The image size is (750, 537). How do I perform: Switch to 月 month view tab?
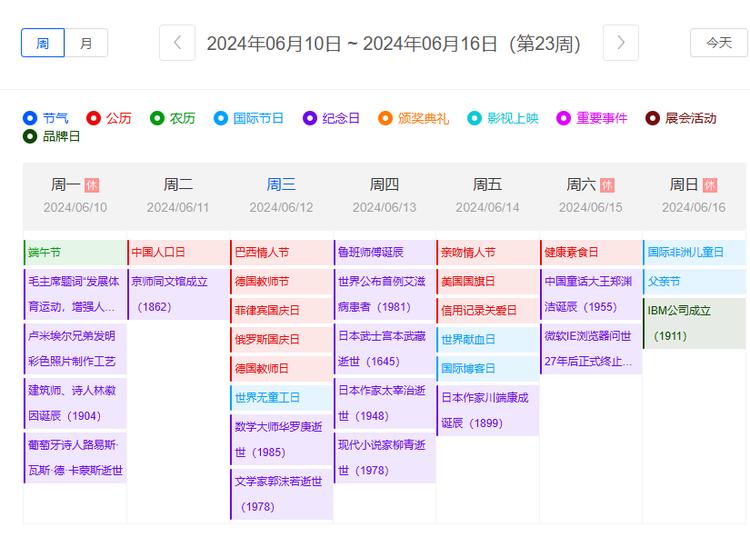pos(87,43)
